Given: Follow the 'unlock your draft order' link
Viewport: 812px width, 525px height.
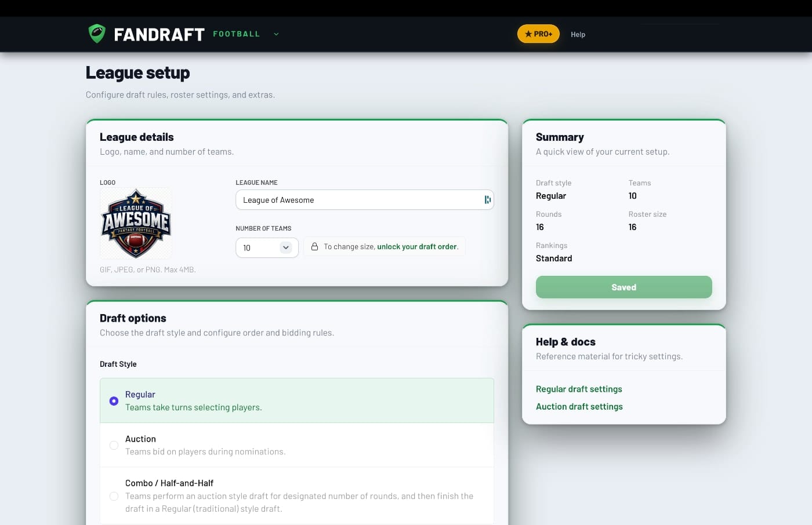Looking at the screenshot, I should 416,246.
